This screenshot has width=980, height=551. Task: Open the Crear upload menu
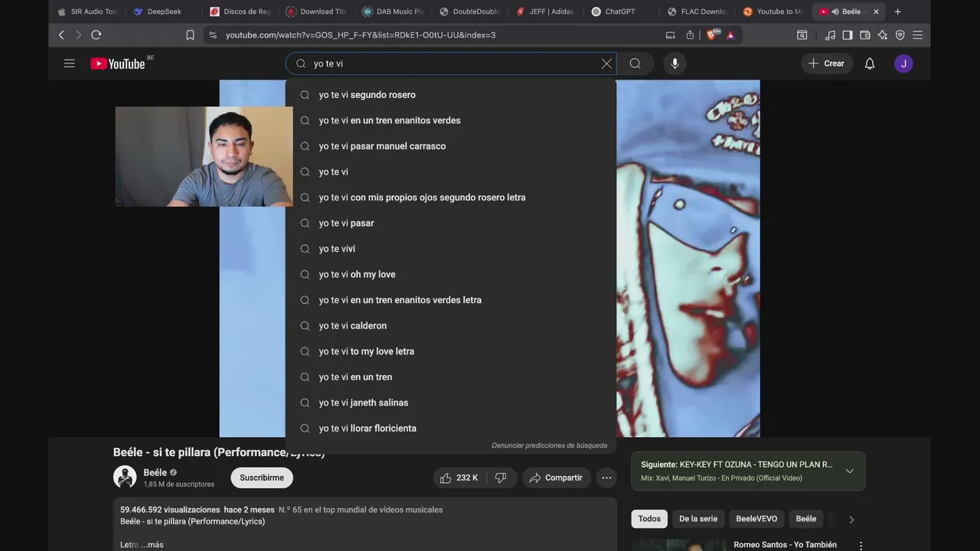coord(826,64)
